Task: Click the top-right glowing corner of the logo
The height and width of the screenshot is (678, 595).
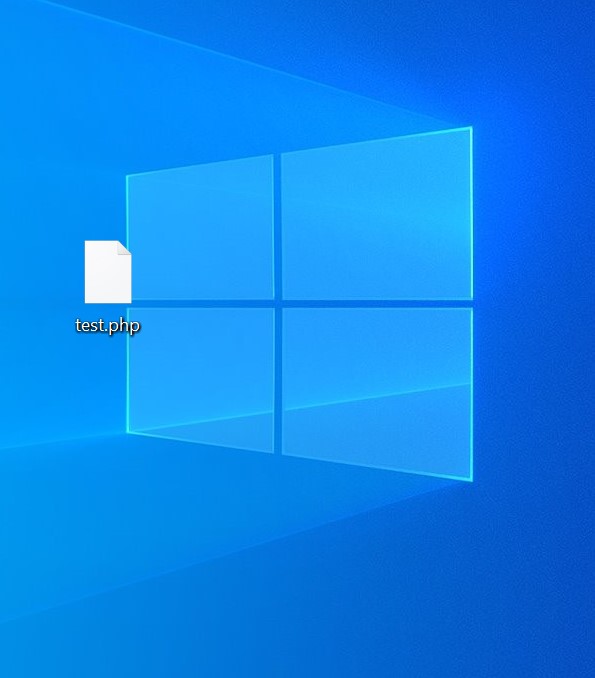Action: [470, 128]
